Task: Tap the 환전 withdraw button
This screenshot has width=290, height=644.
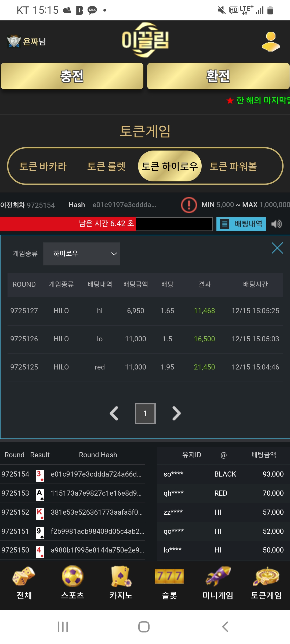Action: tap(218, 76)
